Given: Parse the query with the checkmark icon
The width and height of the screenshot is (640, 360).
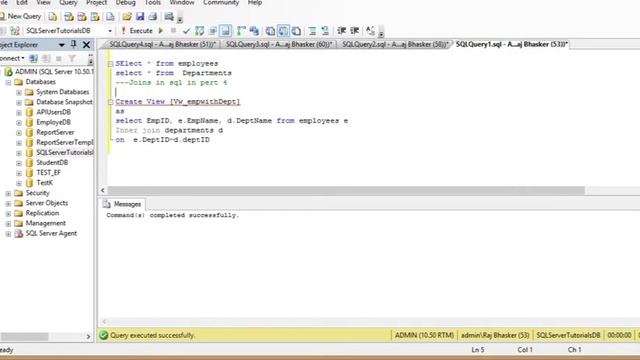Looking at the screenshot, I should (187, 31).
